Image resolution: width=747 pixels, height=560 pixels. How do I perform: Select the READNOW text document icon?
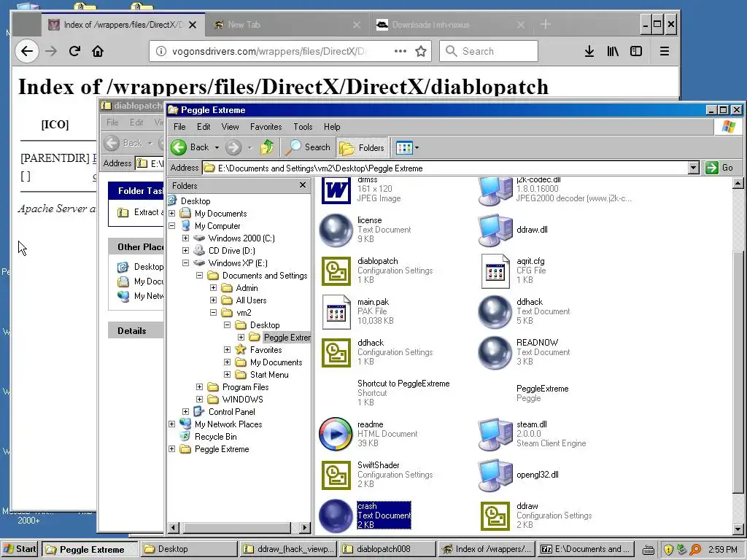click(495, 353)
